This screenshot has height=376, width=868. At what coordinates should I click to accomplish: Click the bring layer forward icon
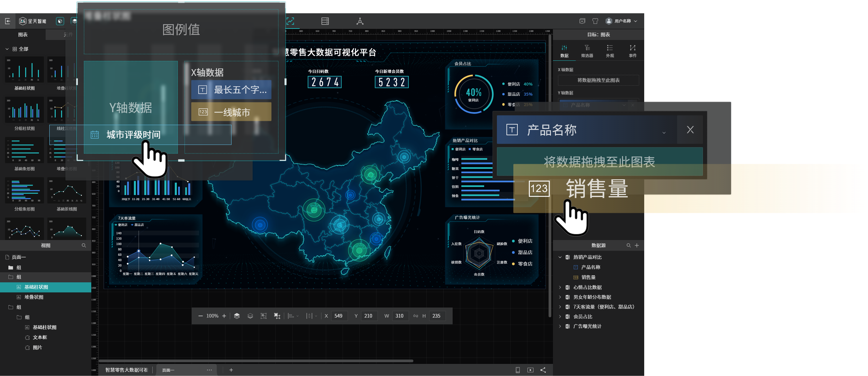coord(237,316)
